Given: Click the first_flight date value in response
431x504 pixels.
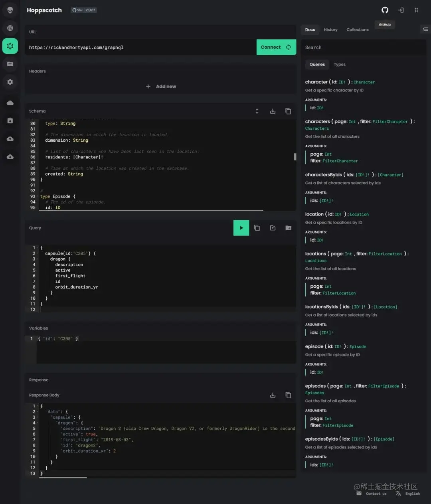Looking at the screenshot, I should click(116, 440).
